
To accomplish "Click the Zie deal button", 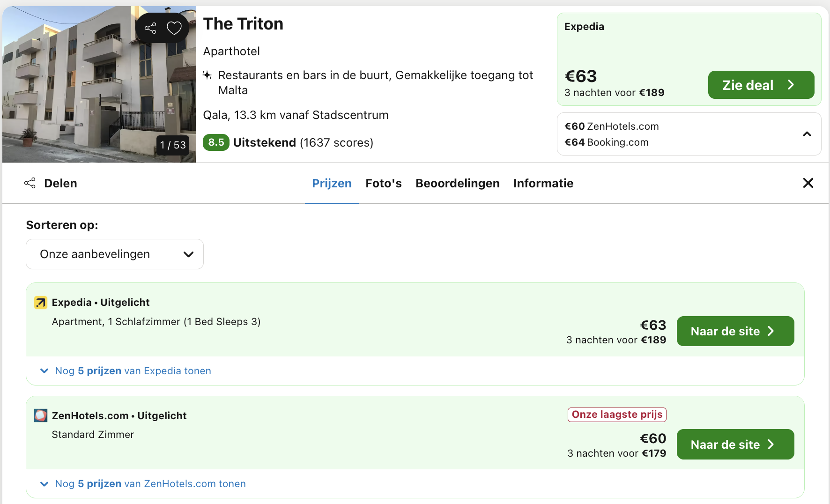I will pos(761,85).
